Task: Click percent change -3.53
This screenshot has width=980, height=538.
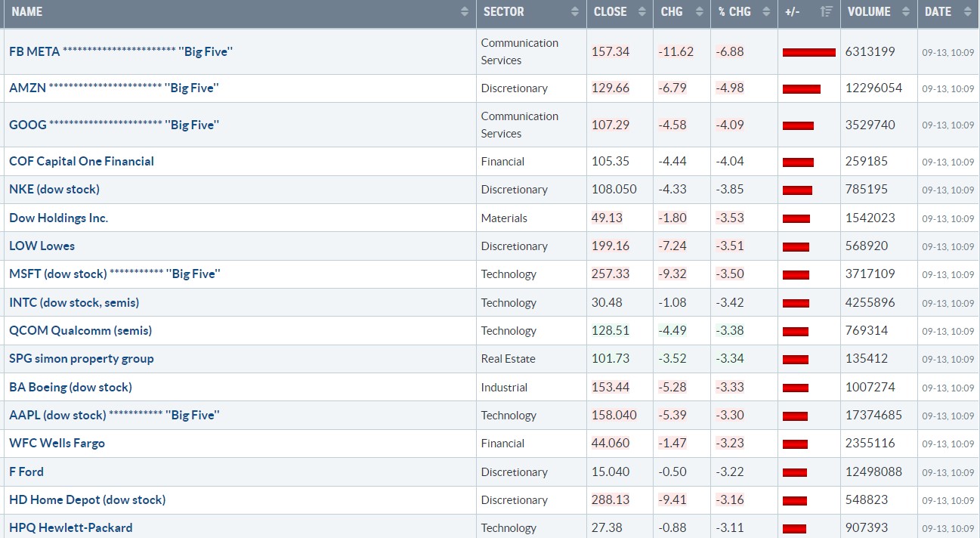Action: pyautogui.click(x=730, y=218)
